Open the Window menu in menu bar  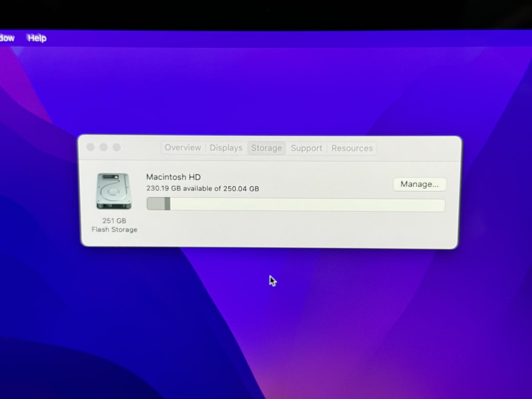[x=7, y=38]
